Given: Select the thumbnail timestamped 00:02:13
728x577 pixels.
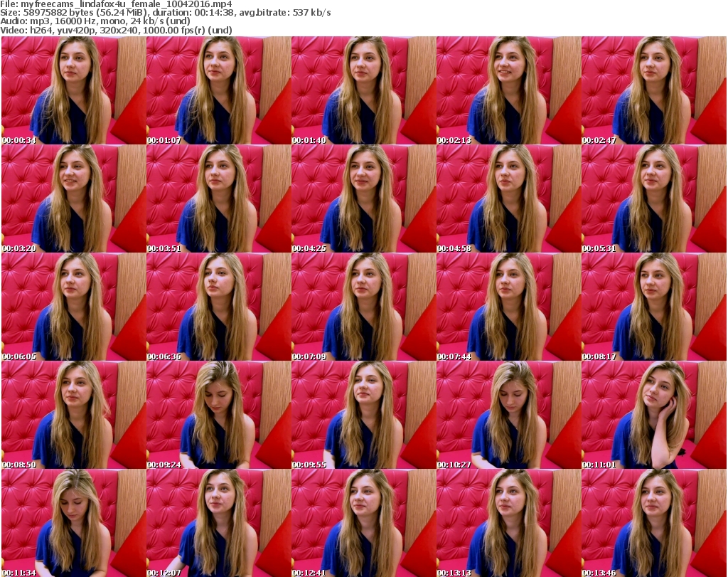Looking at the screenshot, I should [x=509, y=90].
